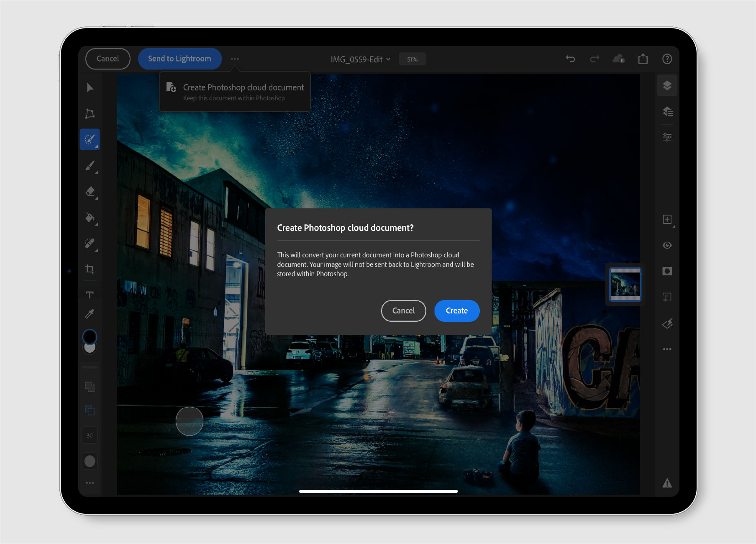
Task: Select the Healing brush bandage tool
Action: 90,244
